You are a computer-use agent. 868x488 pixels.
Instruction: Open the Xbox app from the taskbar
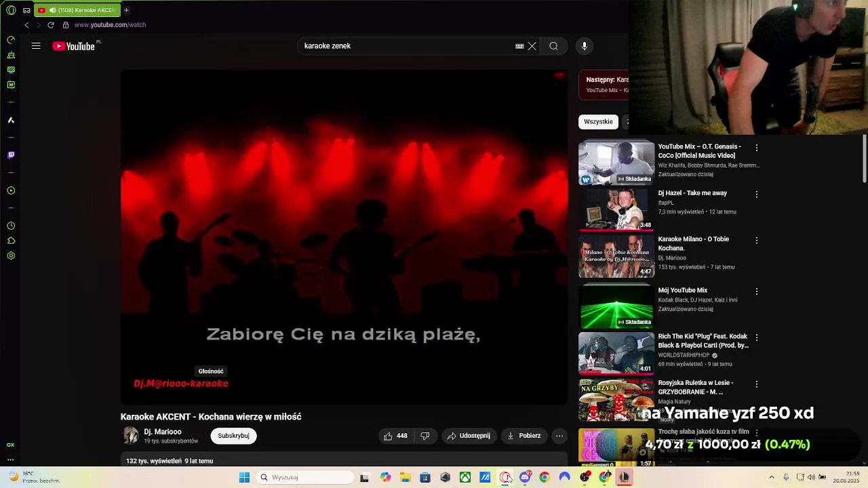465,477
